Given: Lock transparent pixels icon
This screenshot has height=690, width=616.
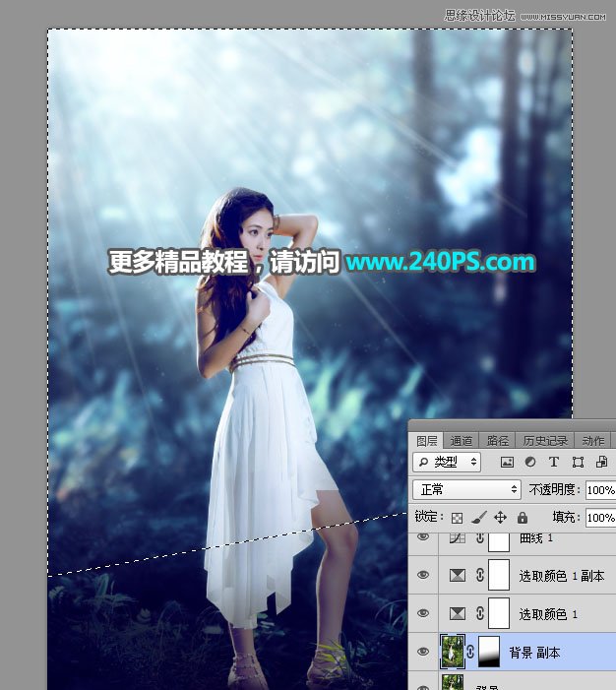Looking at the screenshot, I should pyautogui.click(x=458, y=518).
